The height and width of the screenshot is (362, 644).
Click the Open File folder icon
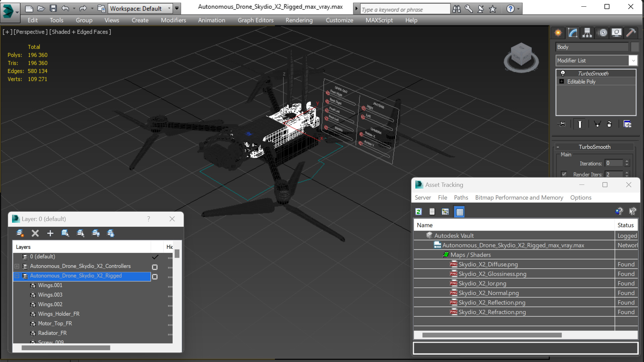(41, 8)
